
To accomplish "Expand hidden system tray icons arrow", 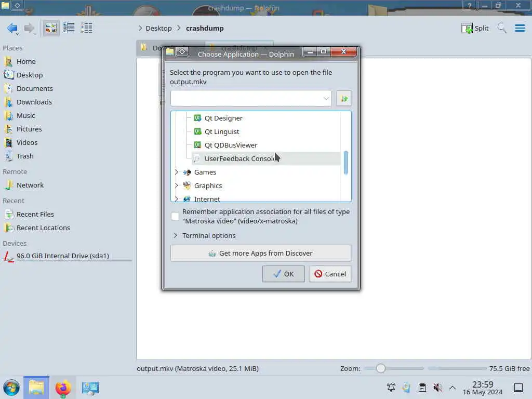I will click(x=453, y=388).
